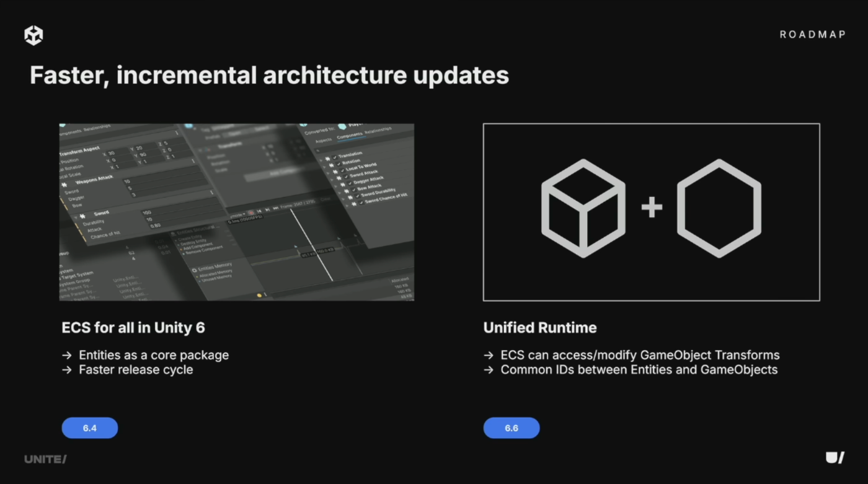Click the 'ECS for all in Unity 6' heading
868x484 pixels.
[x=133, y=327]
